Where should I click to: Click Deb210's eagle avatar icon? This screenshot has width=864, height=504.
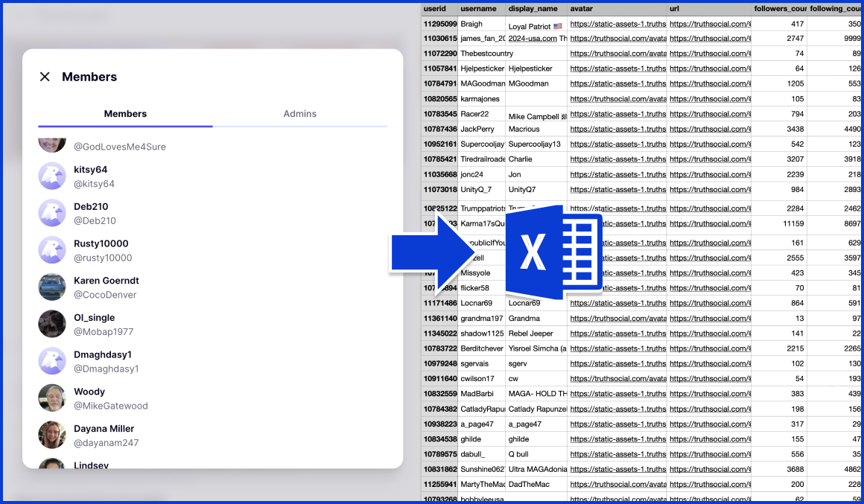tap(52, 213)
